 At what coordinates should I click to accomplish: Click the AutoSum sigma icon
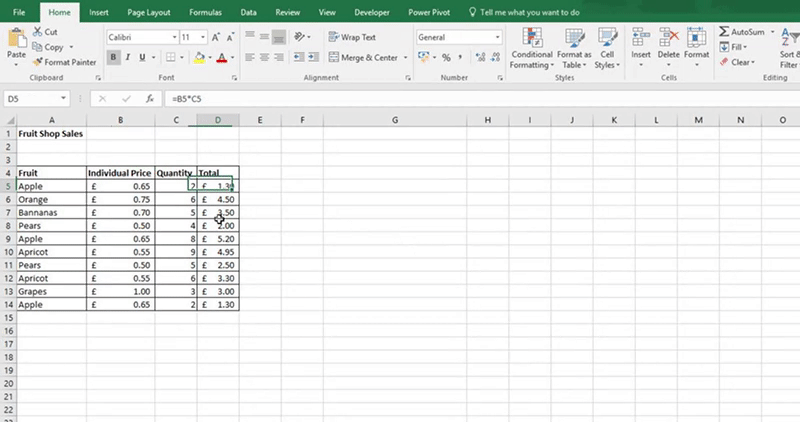tap(724, 32)
